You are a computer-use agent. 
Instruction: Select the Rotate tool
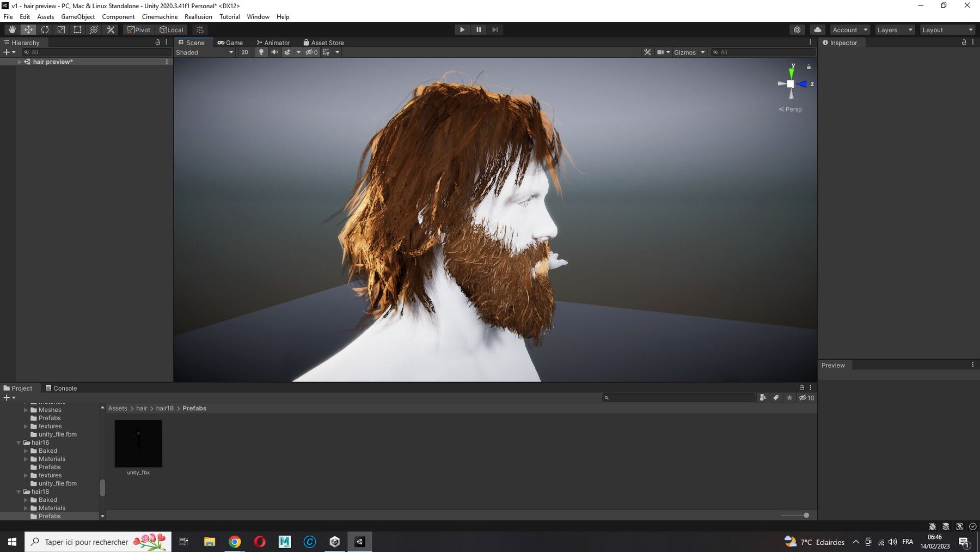click(45, 30)
